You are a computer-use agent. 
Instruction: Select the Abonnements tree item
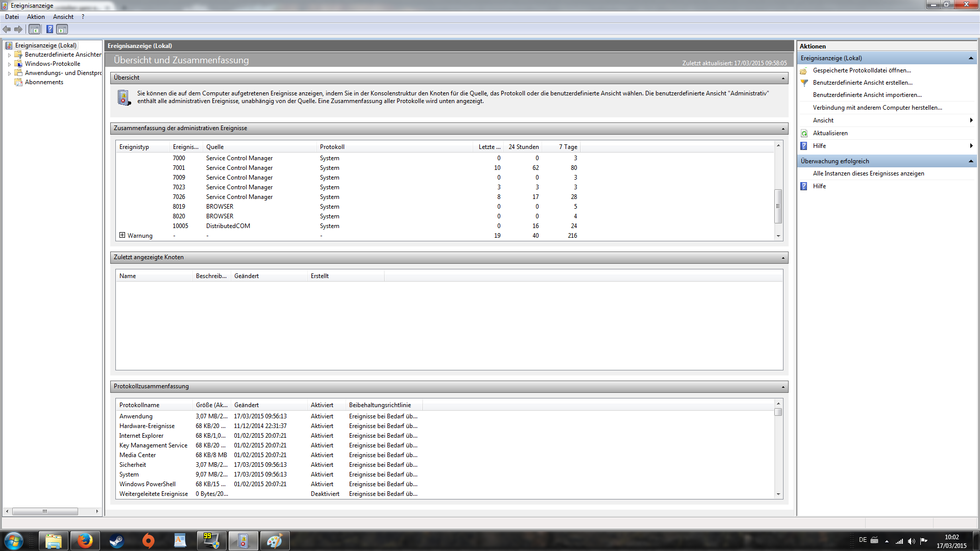pyautogui.click(x=44, y=82)
